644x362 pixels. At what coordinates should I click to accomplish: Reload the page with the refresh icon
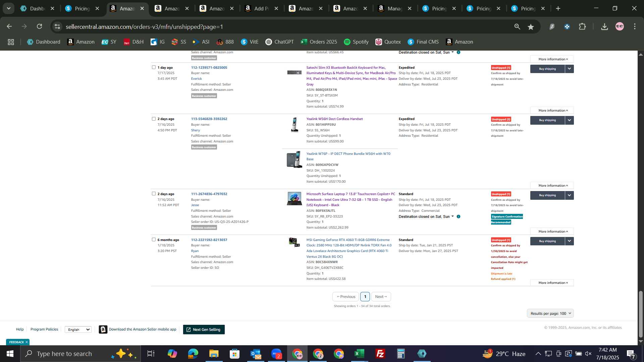40,26
